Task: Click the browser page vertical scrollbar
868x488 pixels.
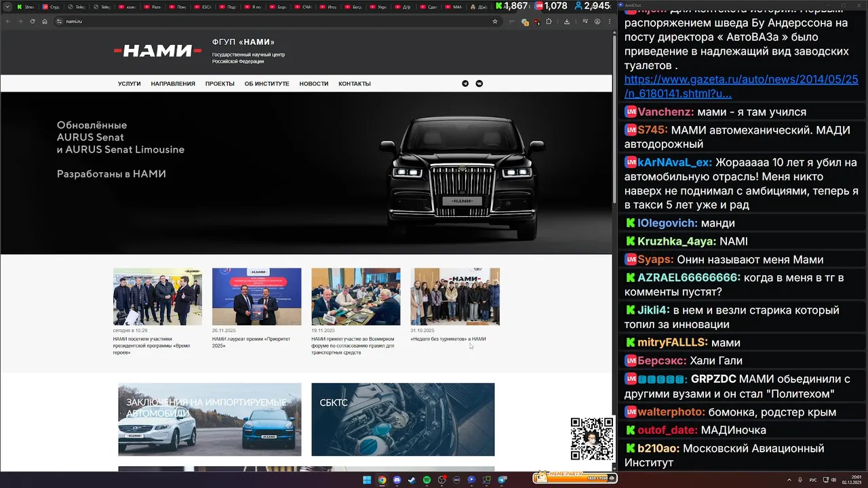Action: coord(614,119)
